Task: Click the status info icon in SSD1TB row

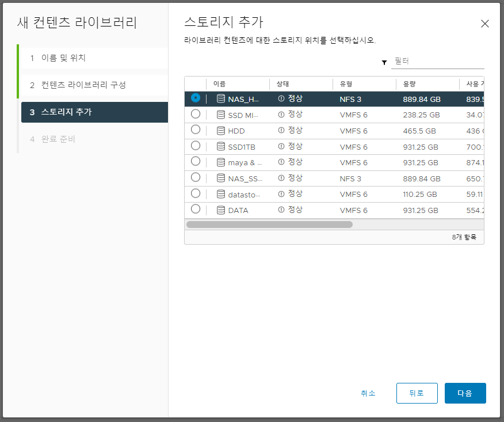Action: (281, 146)
